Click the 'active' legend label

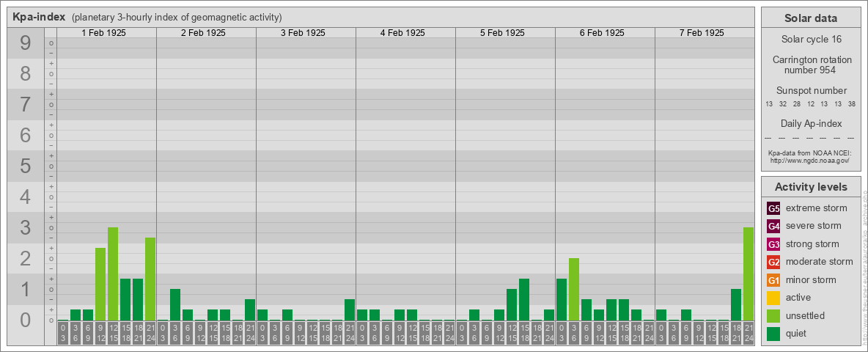798,297
